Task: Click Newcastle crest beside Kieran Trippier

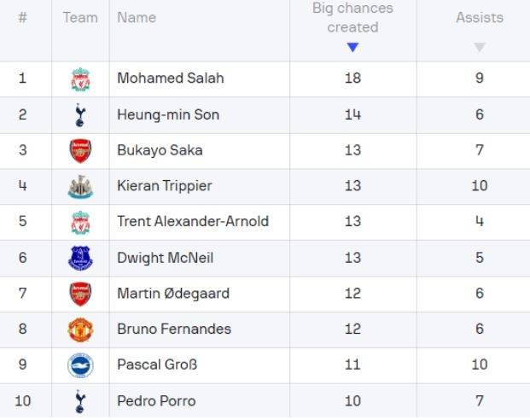Action: pos(80,186)
